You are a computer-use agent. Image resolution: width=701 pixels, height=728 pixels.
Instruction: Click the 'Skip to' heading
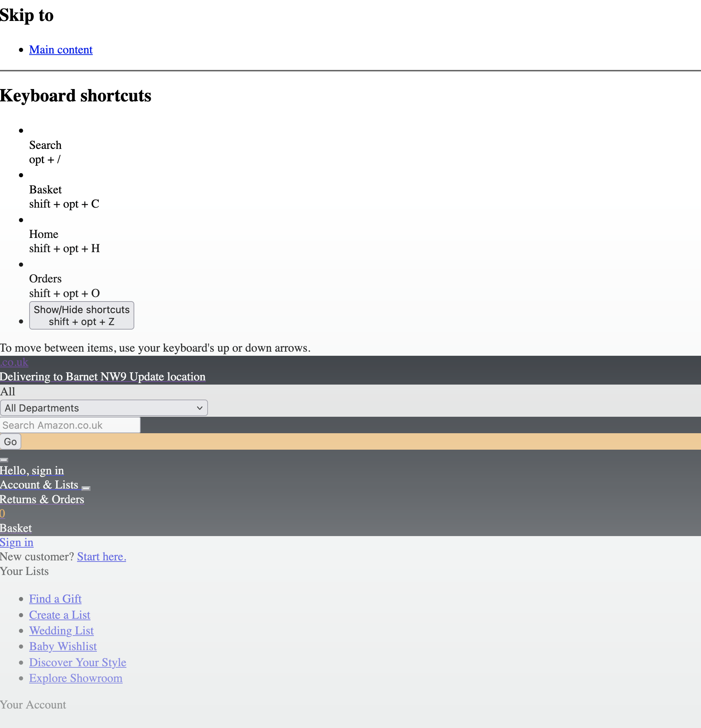point(27,15)
